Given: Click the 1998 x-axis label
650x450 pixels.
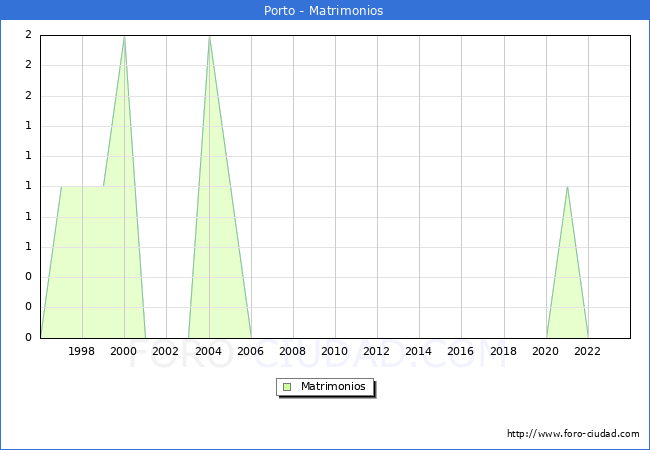Looking at the screenshot, I should (x=82, y=351).
